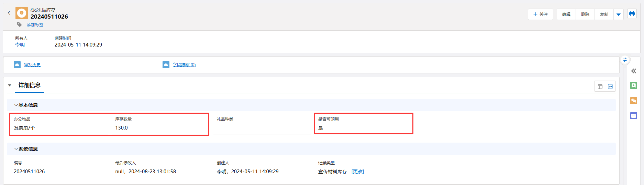Click the layout switch icon in 详细信息 header
This screenshot has width=644, height=185.
click(x=600, y=86)
